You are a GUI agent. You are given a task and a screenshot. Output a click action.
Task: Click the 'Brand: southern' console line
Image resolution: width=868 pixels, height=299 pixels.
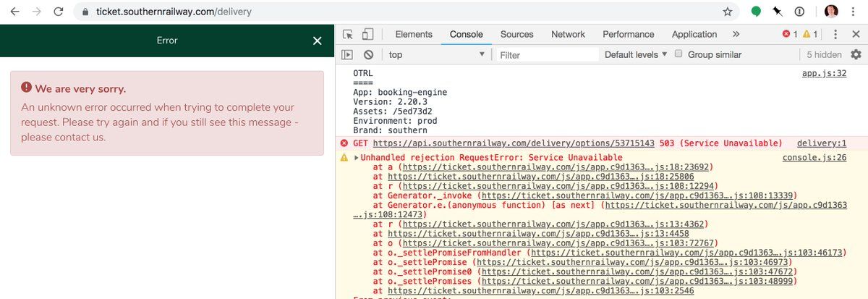click(x=390, y=130)
